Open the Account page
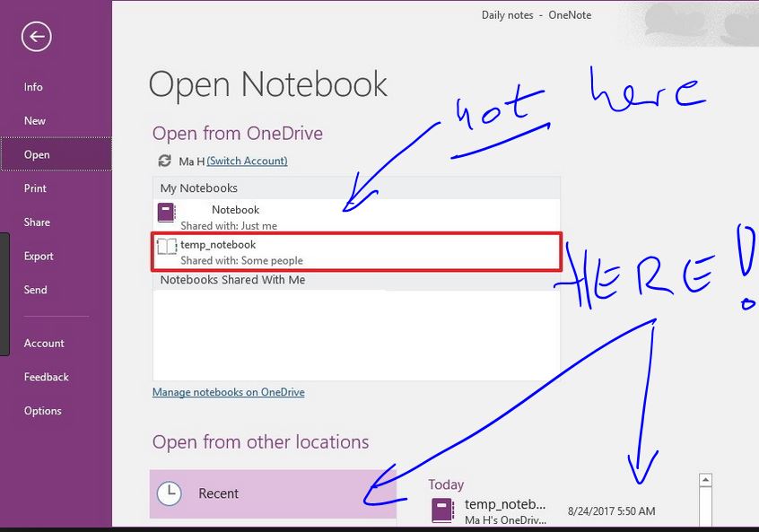The width and height of the screenshot is (759, 532). [44, 344]
